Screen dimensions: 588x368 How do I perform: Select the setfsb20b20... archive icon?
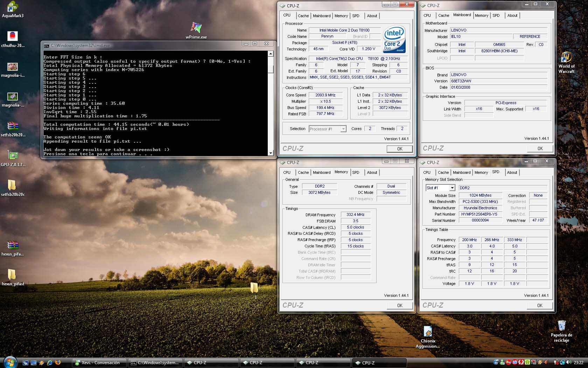[13, 129]
